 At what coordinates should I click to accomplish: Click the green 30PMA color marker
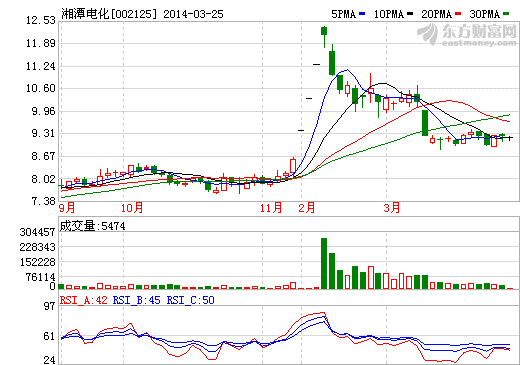[506, 14]
